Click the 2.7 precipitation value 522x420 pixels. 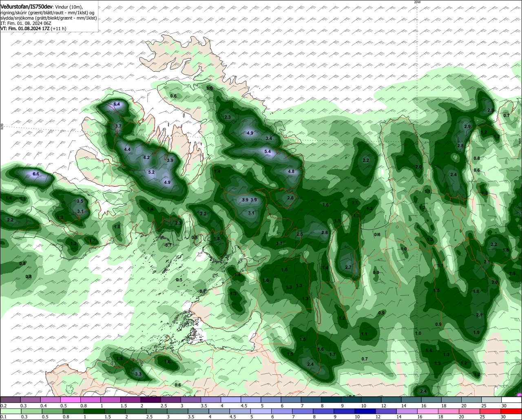coord(348,267)
